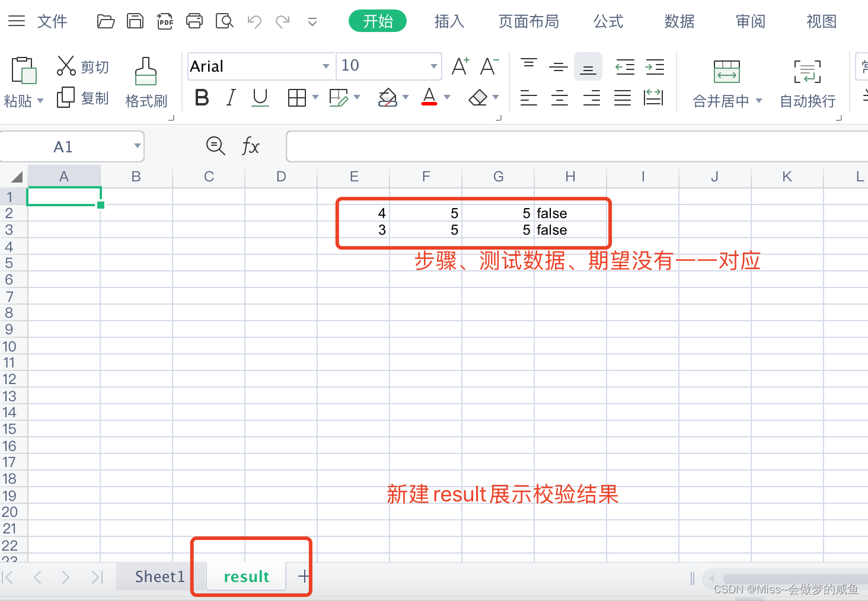868x601 pixels.
Task: Apply red font color A icon
Action: (x=429, y=97)
